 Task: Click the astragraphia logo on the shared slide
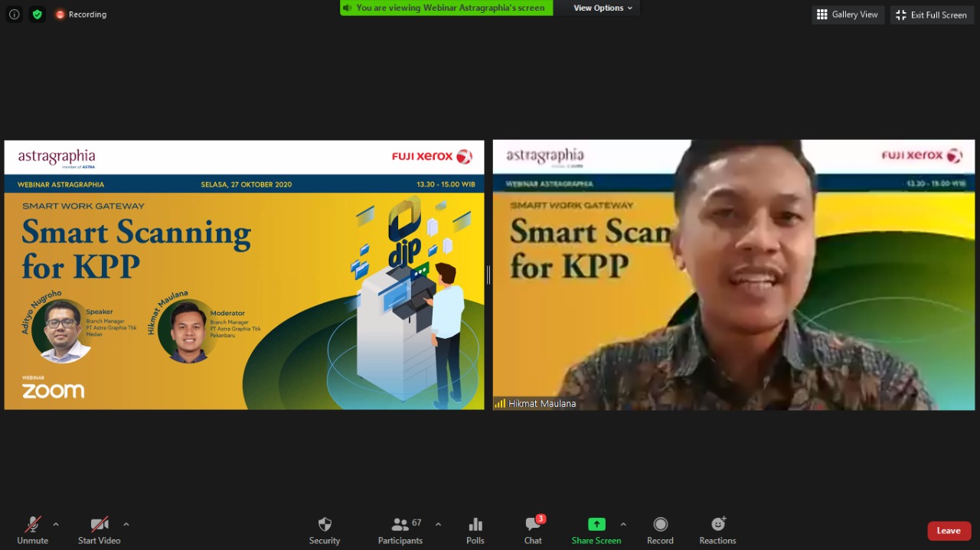(x=57, y=158)
